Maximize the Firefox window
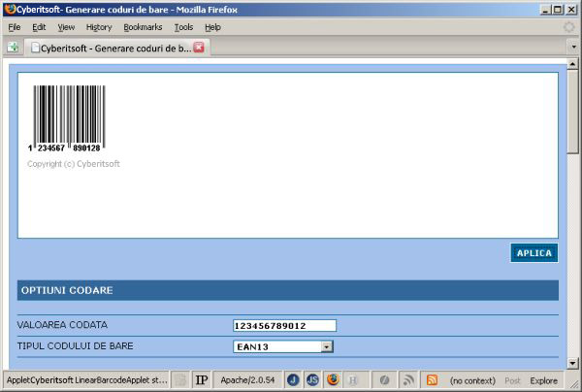582x392 pixels. point(558,10)
